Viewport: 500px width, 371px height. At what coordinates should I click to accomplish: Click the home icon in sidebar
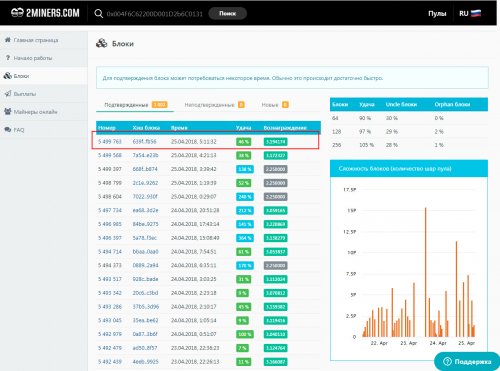coord(7,40)
